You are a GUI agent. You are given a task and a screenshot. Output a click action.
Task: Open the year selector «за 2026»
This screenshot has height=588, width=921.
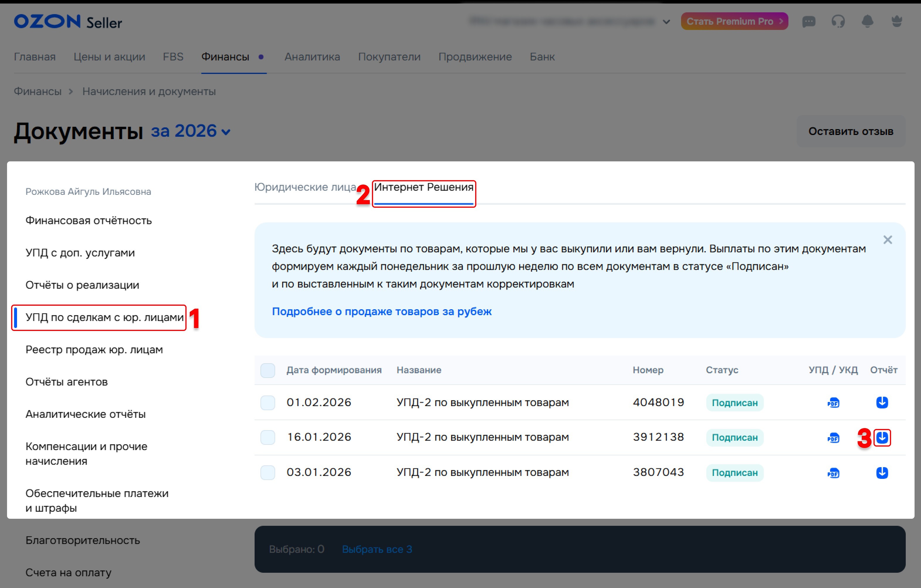(190, 131)
